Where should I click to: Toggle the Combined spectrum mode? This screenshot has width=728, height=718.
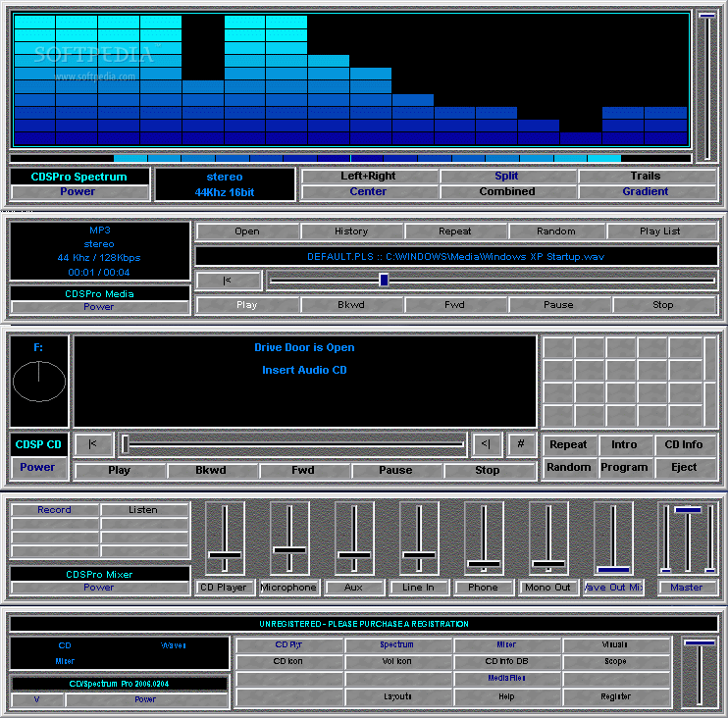point(507,191)
